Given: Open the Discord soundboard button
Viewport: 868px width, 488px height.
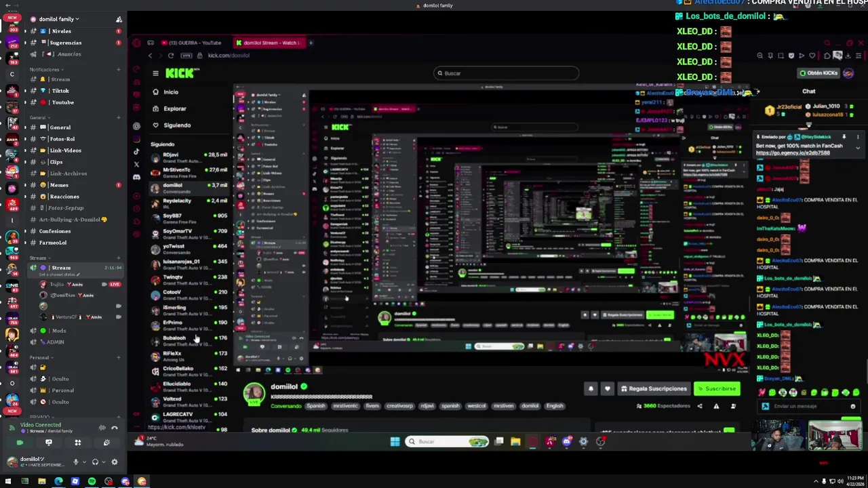Looking at the screenshot, I should [106, 443].
